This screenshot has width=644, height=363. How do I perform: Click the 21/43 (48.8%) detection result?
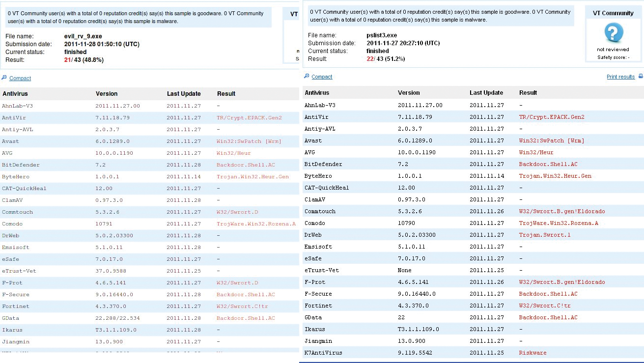pos(84,60)
